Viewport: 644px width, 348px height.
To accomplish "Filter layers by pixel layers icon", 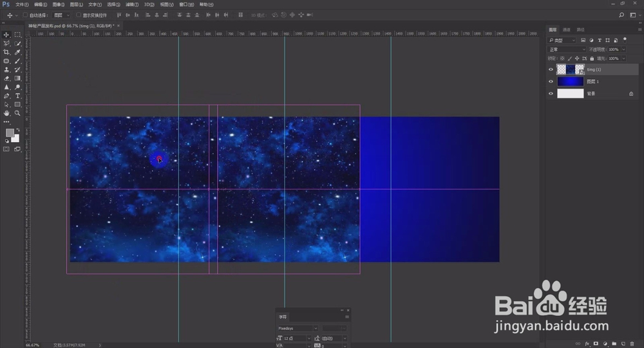I will coord(583,41).
